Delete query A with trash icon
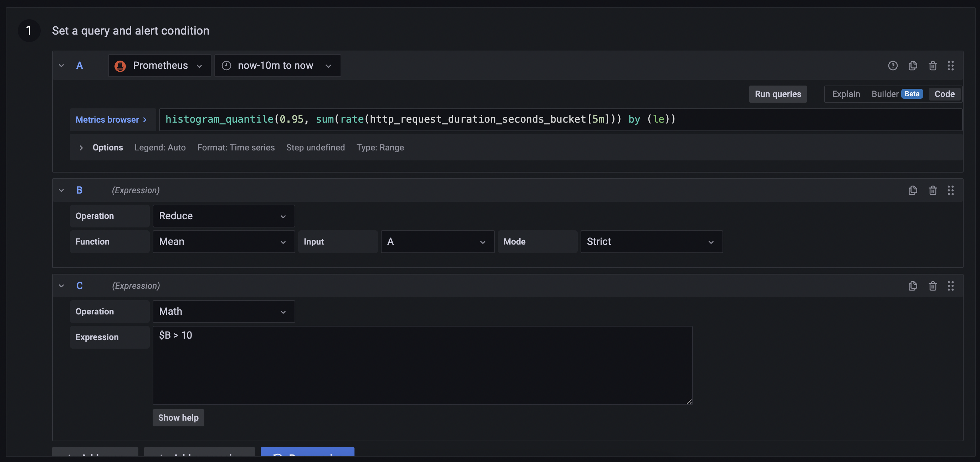Viewport: 980px width, 462px height. tap(933, 65)
